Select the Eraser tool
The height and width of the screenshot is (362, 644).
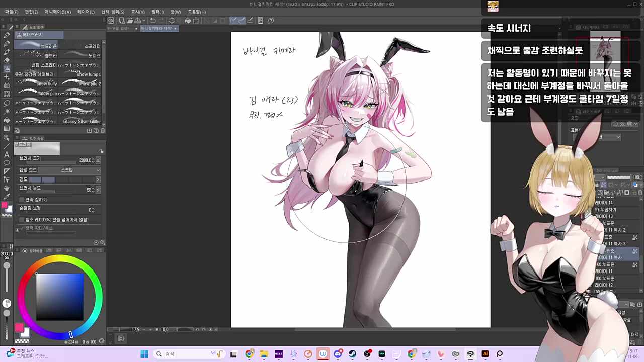point(7,60)
